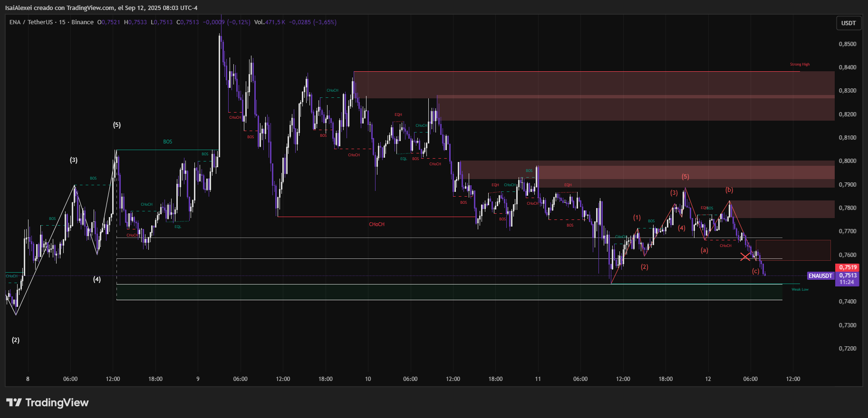
Task: Click the white wave (5) label
Action: [x=117, y=125]
